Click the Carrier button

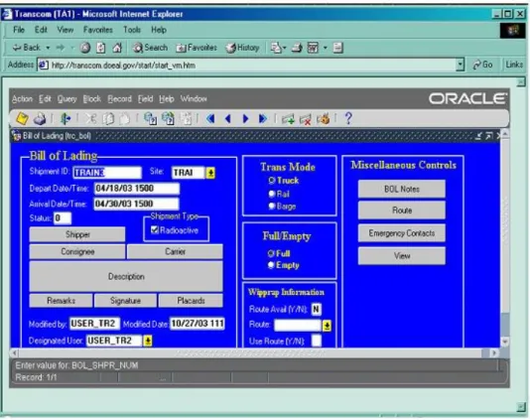coord(175,251)
